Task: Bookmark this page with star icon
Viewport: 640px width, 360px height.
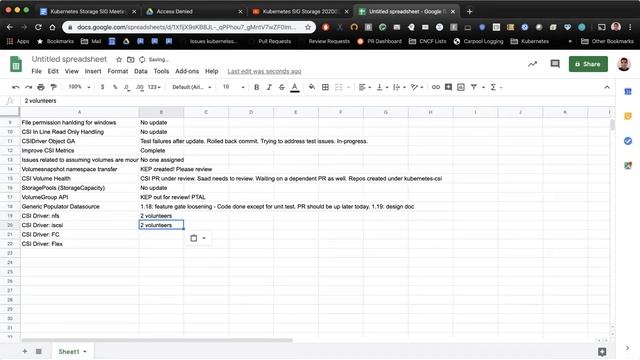Action: pos(308,27)
